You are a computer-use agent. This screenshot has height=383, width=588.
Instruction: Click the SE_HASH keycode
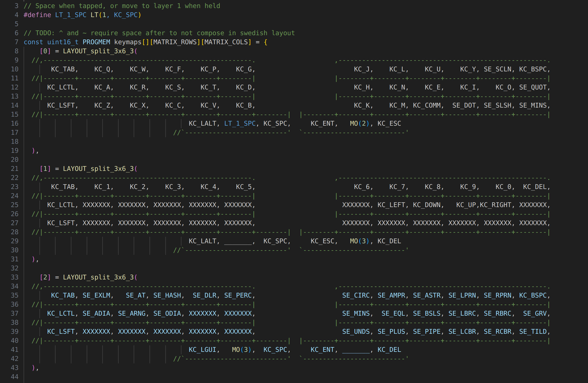(167, 295)
